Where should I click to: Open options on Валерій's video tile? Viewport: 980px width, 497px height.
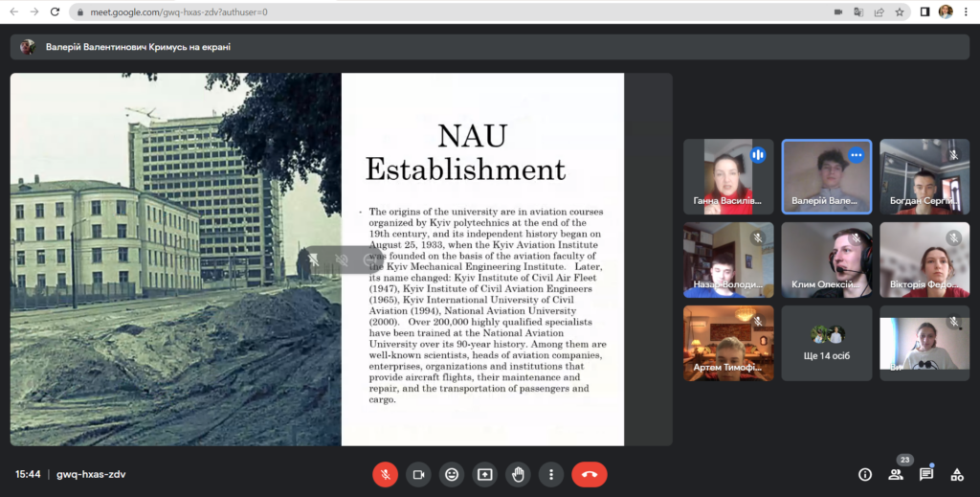point(857,155)
